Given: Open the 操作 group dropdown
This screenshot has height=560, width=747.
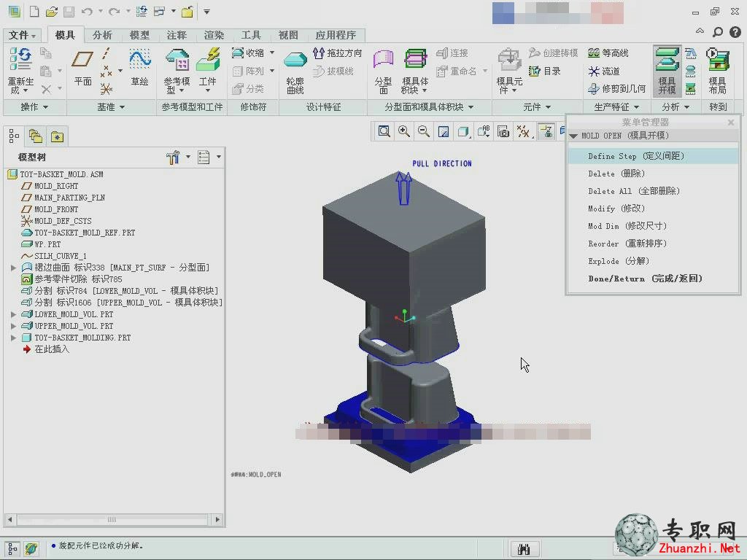Looking at the screenshot, I should pyautogui.click(x=34, y=107).
